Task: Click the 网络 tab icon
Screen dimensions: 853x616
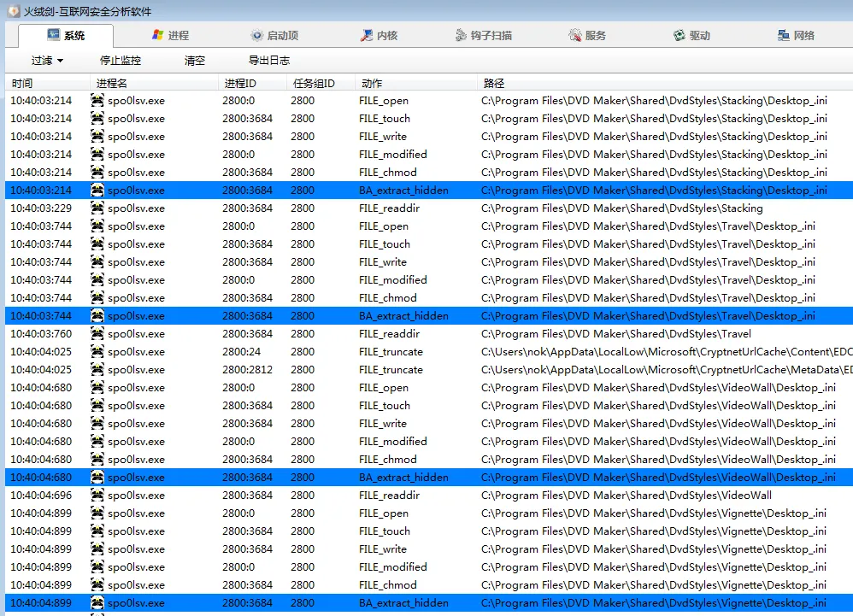Action: point(783,35)
